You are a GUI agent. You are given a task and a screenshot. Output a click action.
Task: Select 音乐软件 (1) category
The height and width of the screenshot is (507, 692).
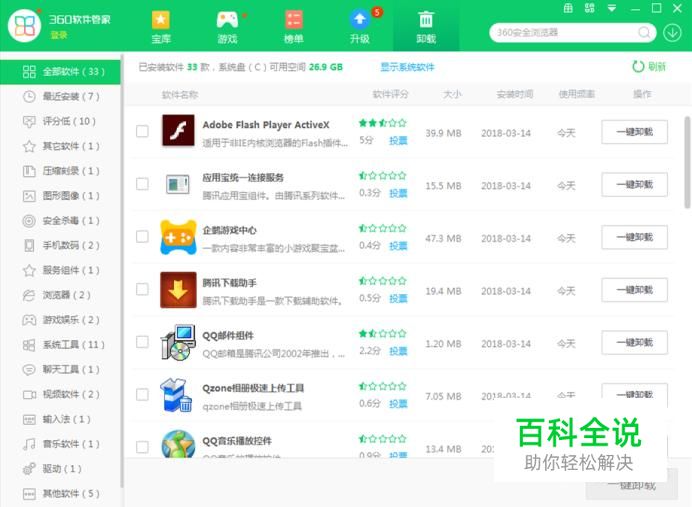60,444
